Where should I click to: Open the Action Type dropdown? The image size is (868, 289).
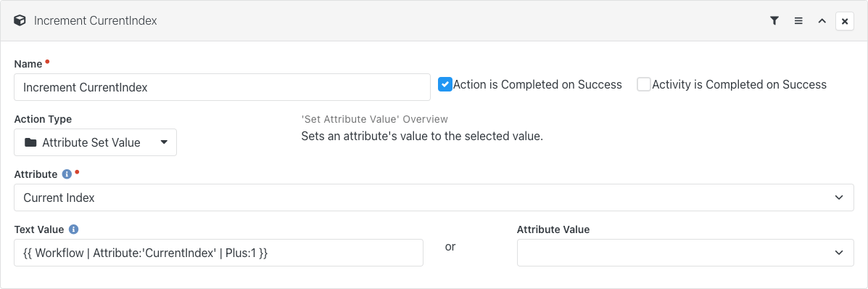pyautogui.click(x=95, y=142)
